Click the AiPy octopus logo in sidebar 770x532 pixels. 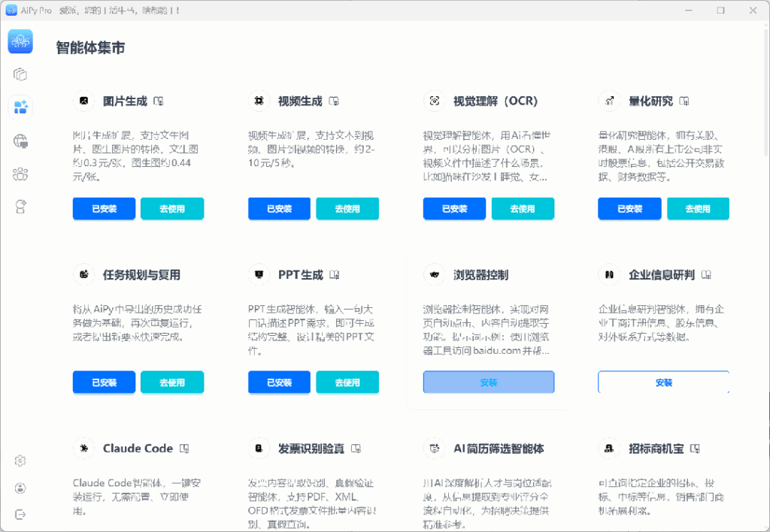pyautogui.click(x=20, y=41)
